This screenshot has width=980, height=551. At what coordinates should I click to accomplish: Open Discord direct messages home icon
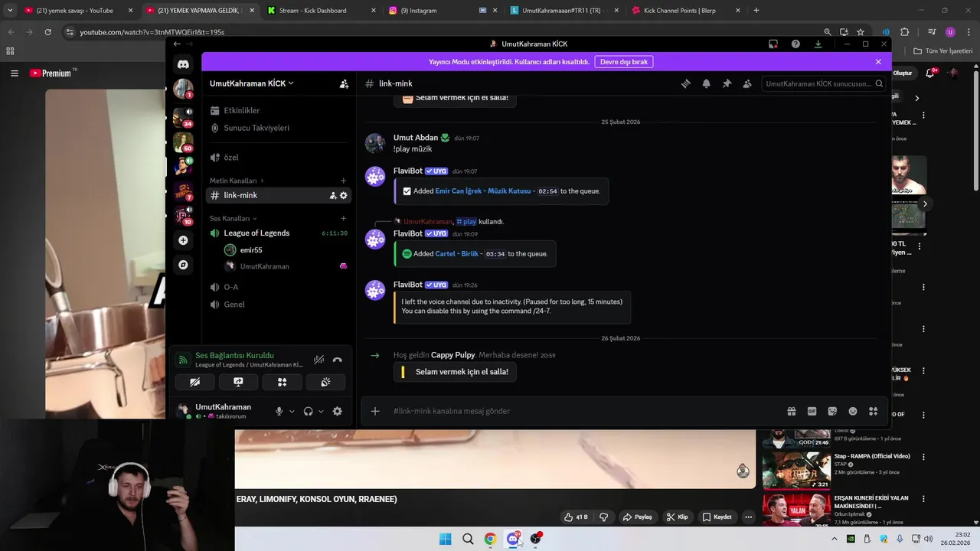(183, 64)
